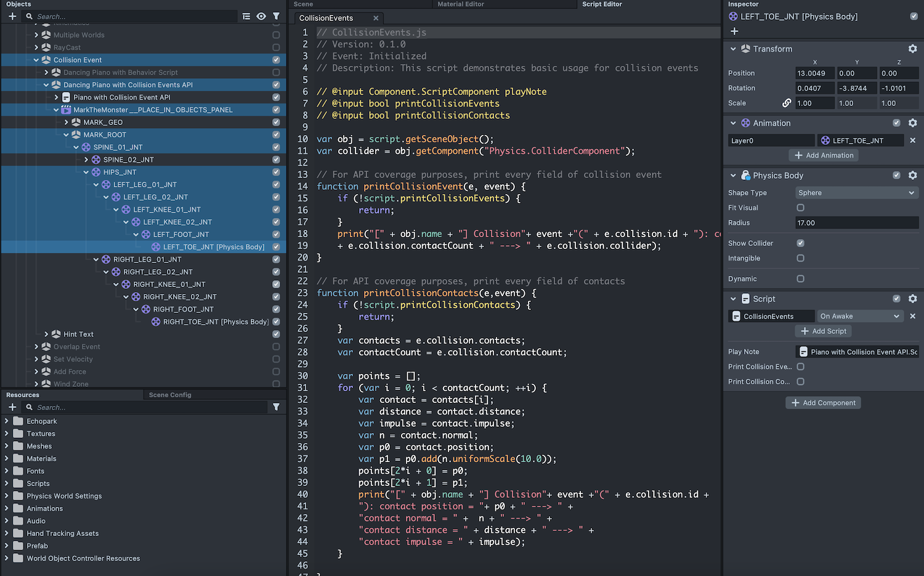Click the Add Component button
The image size is (924, 576).
823,403
